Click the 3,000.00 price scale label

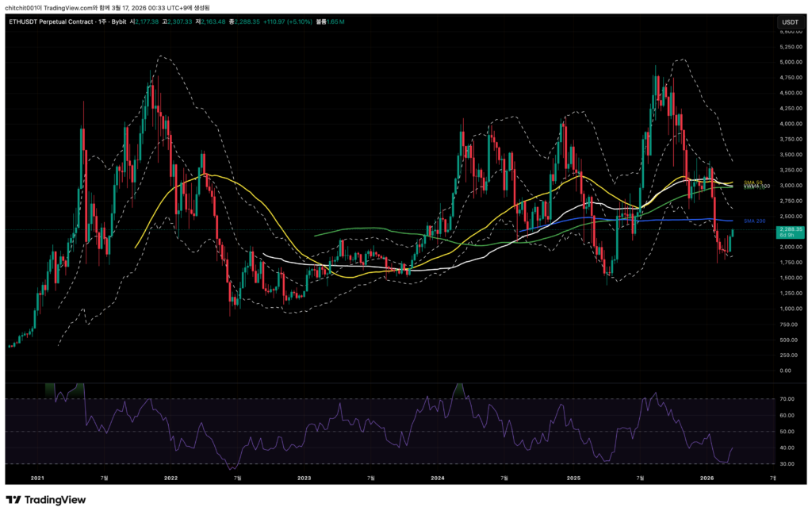(790, 186)
